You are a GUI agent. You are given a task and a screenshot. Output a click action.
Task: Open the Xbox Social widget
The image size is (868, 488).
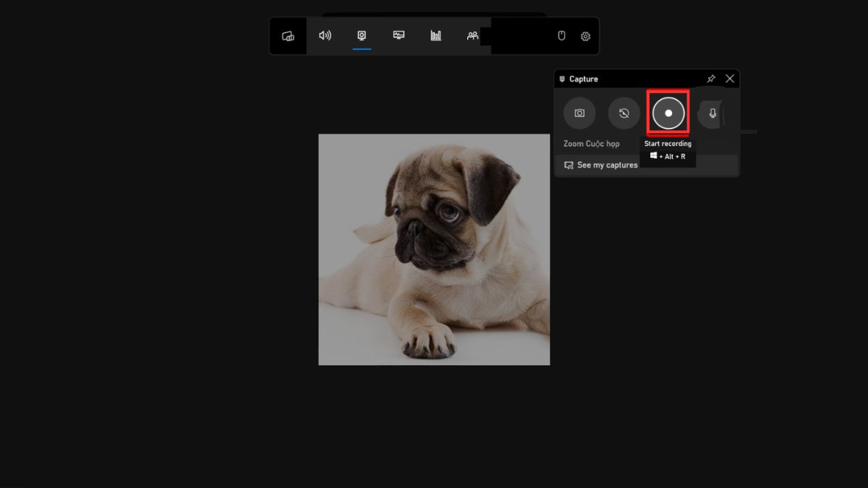[x=472, y=35]
